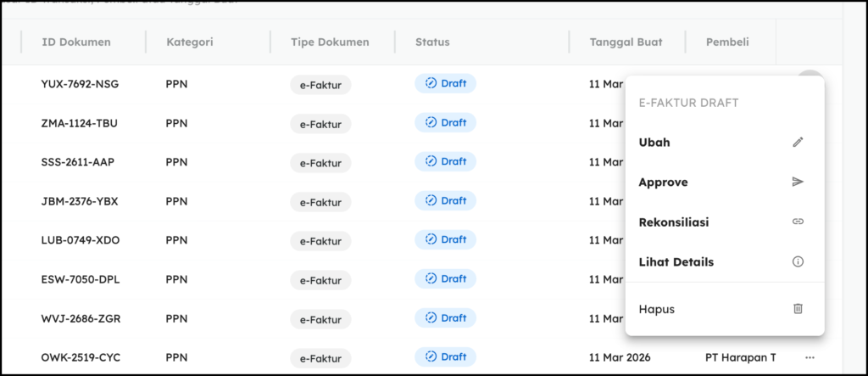Click the pencil icon next to Ubah
The width and height of the screenshot is (868, 376).
coord(797,143)
